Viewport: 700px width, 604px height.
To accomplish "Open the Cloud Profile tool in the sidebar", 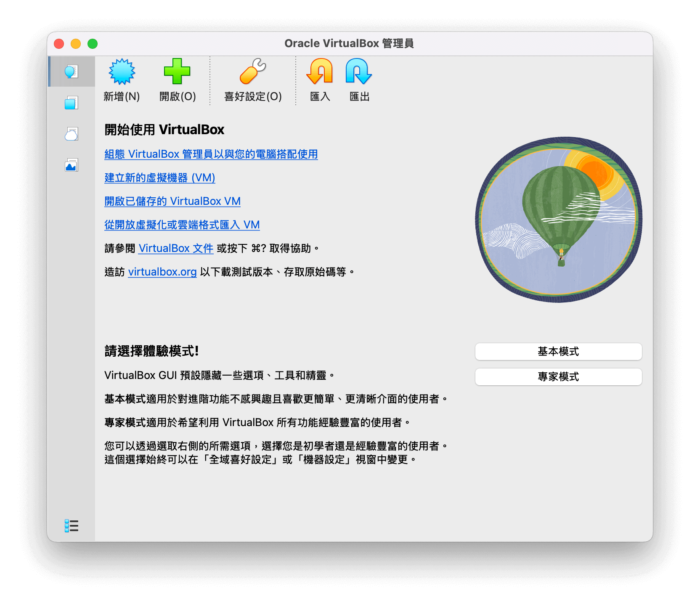I will (x=72, y=134).
